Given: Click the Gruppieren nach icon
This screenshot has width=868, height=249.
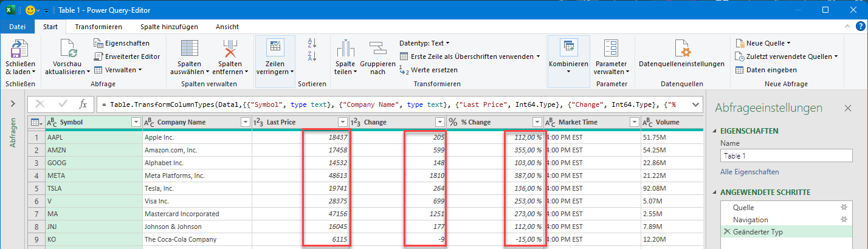Looking at the screenshot, I should [x=377, y=49].
